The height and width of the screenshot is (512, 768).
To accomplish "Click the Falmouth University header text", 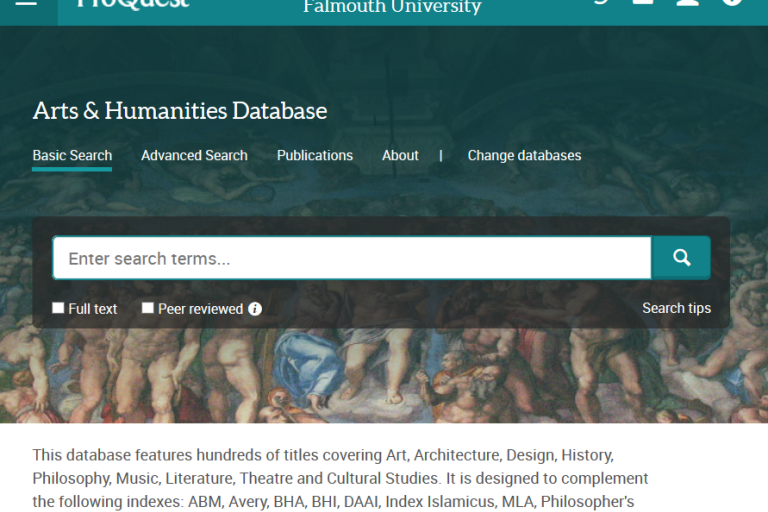I will coord(392,6).
